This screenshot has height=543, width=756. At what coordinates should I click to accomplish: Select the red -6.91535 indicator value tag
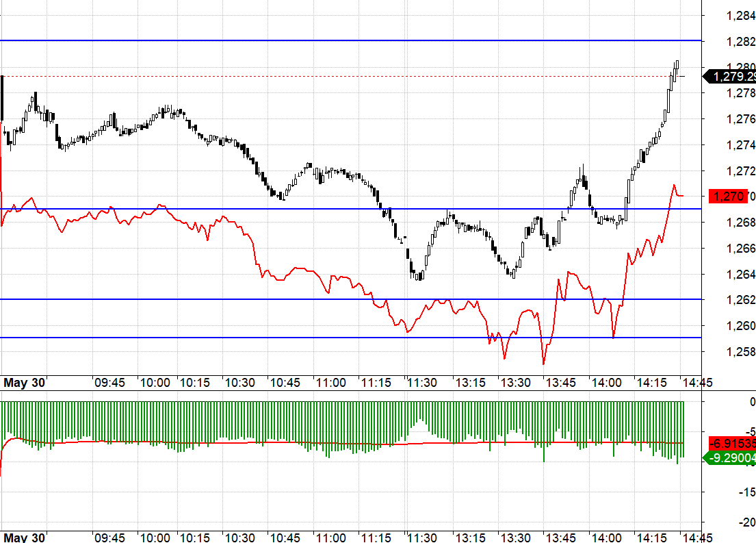pyautogui.click(x=732, y=443)
